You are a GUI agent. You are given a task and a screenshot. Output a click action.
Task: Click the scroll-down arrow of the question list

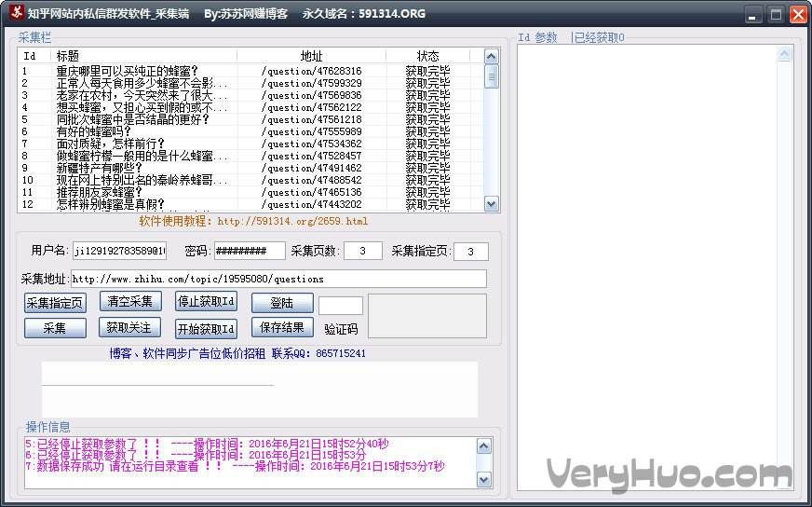tap(492, 204)
